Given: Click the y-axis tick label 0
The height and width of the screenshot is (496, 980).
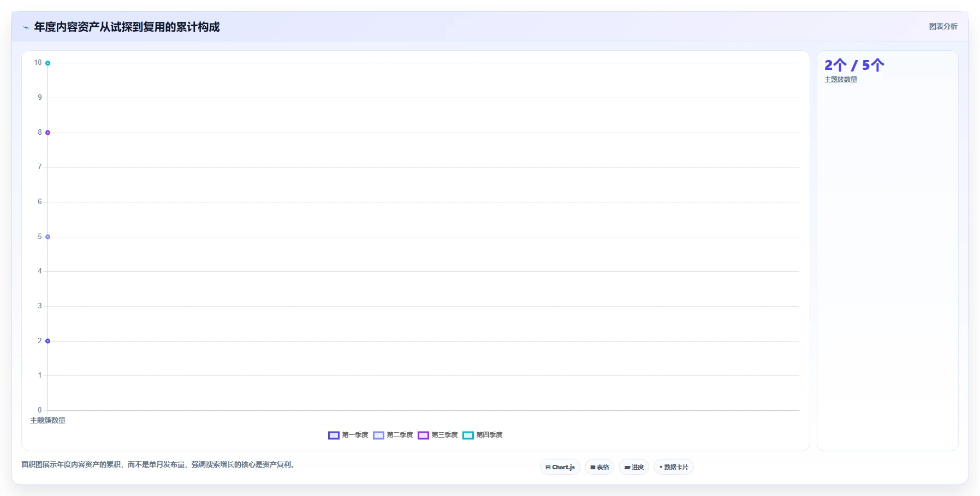Looking at the screenshot, I should (x=39, y=410).
